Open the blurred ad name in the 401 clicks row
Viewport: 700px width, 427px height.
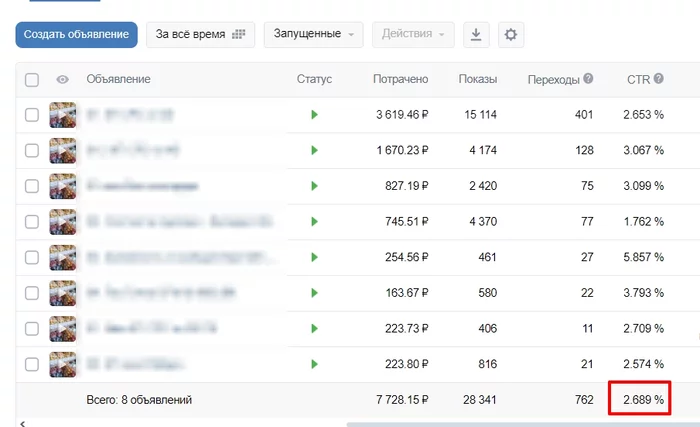tap(130, 115)
